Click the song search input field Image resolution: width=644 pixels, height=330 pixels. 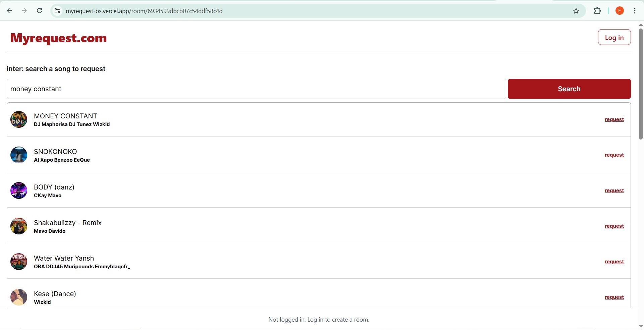pos(256,89)
